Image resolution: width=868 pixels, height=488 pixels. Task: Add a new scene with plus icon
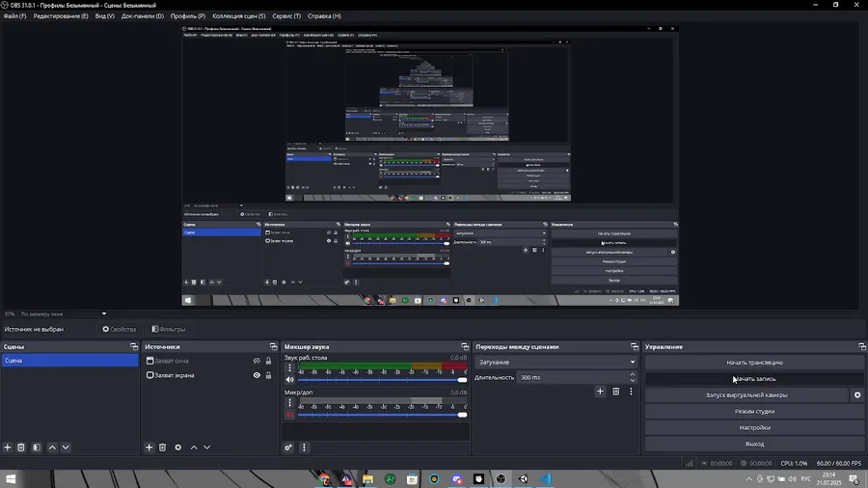click(8, 447)
